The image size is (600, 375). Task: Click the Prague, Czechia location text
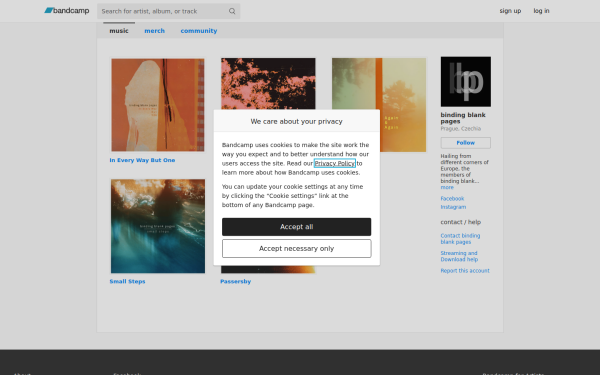(x=461, y=129)
